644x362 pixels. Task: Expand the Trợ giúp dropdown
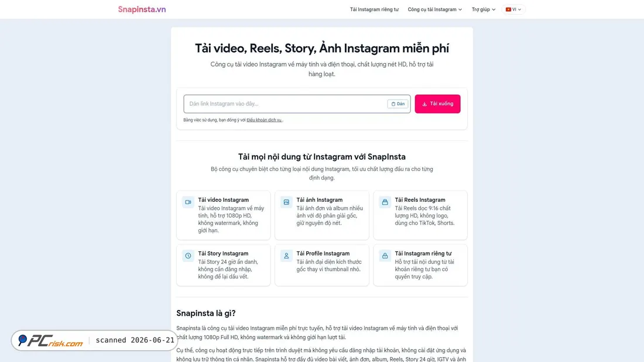484,9
